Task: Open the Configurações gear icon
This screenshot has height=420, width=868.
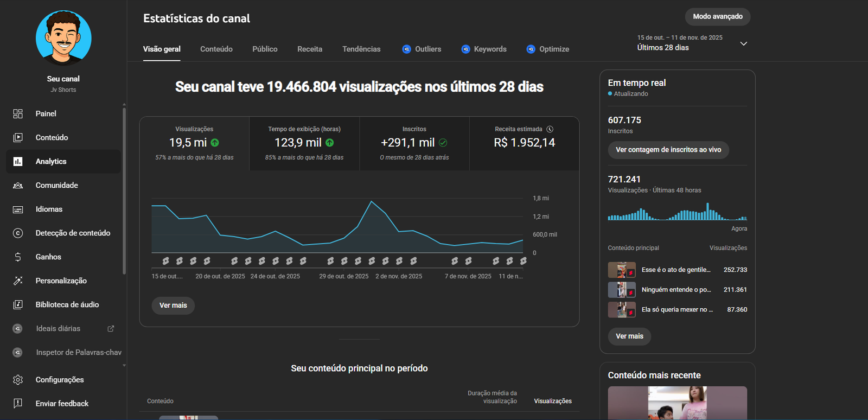Action: point(18,380)
